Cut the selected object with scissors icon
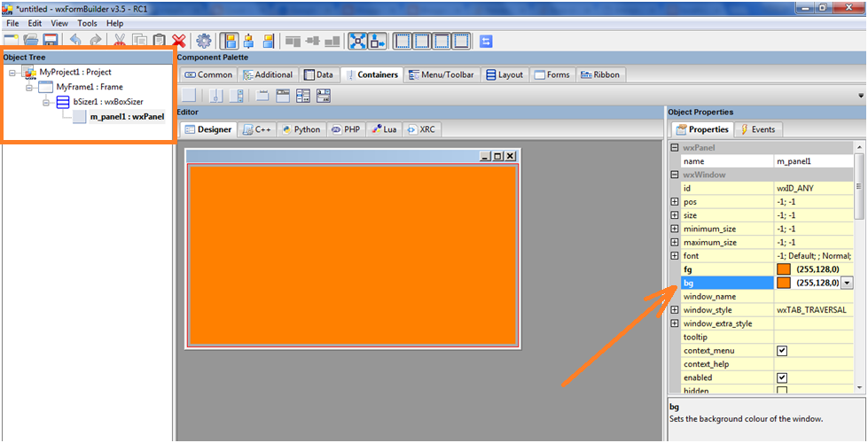The height and width of the screenshot is (443, 868). 120,41
